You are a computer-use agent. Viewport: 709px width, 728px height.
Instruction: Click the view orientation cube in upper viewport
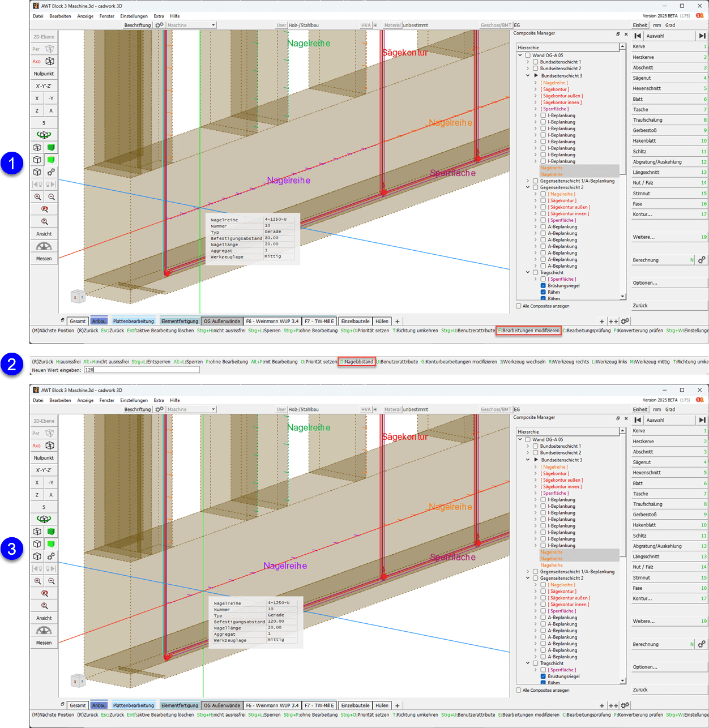[78, 296]
